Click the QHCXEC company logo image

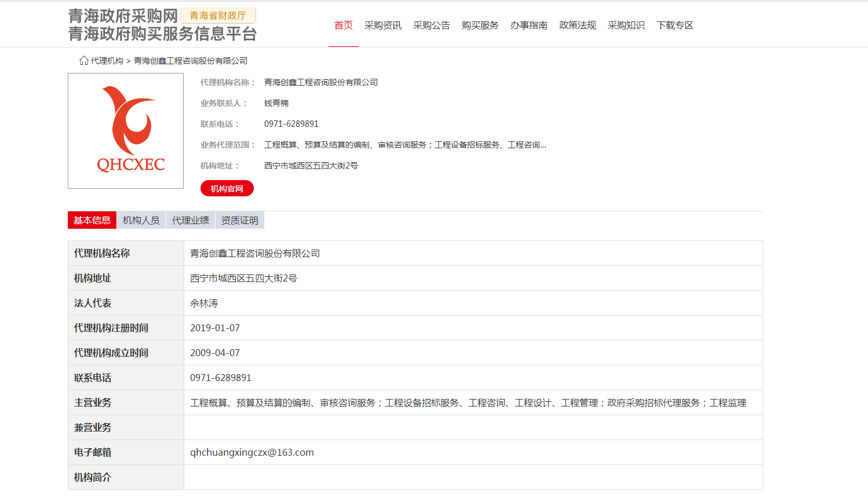click(x=126, y=131)
